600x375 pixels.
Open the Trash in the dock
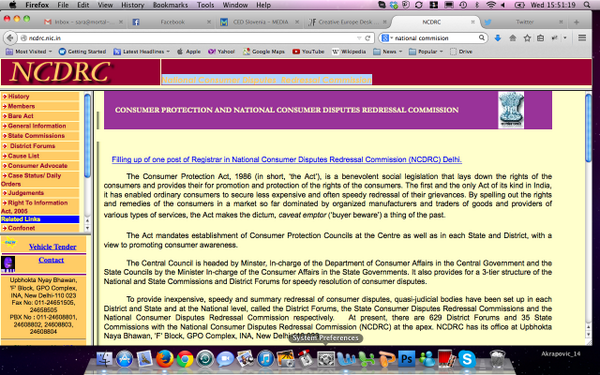point(497,359)
